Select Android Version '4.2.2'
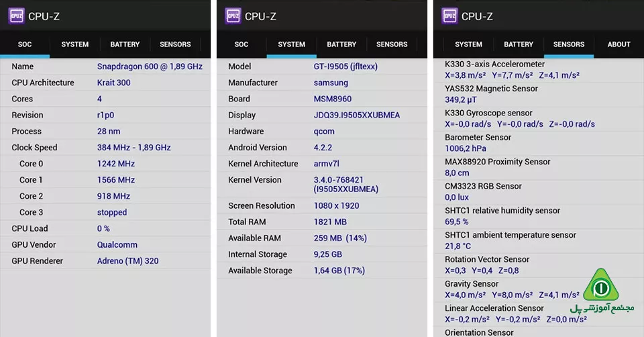This screenshot has height=337, width=644. click(323, 148)
